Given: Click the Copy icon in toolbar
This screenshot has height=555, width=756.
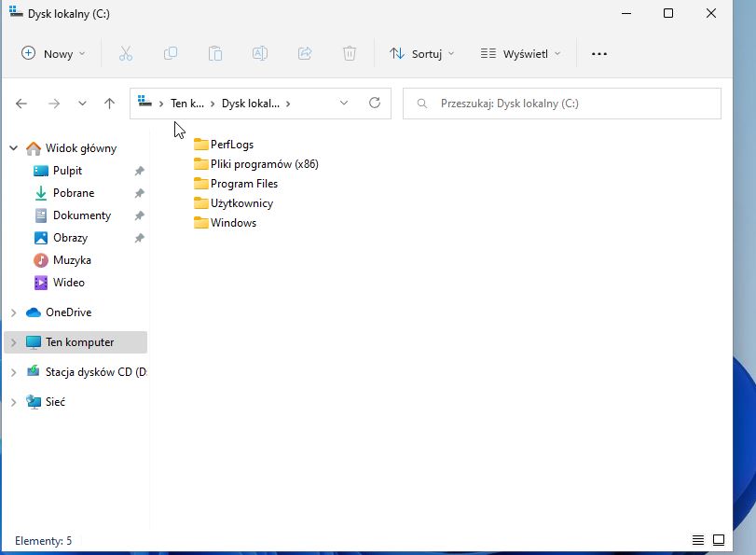Looking at the screenshot, I should (x=171, y=53).
